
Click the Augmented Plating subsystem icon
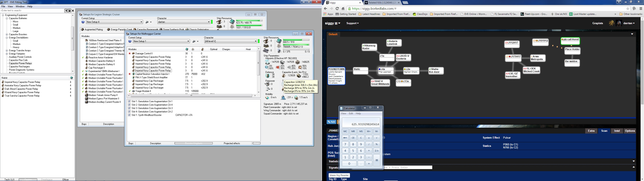[83, 30]
